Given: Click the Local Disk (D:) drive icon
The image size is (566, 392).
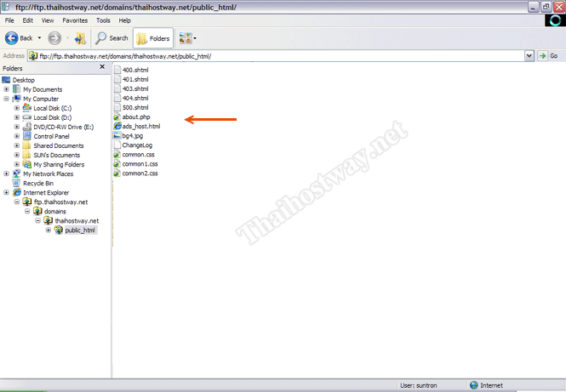Looking at the screenshot, I should (x=27, y=117).
